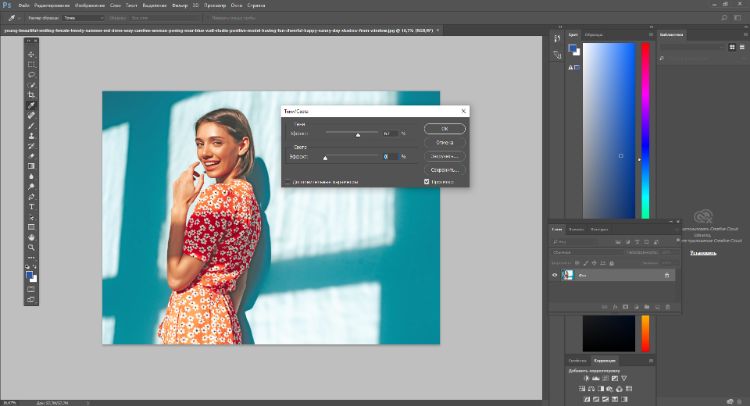Image resolution: width=750 pixels, height=406 pixels.
Task: Select the Zoom tool
Action: click(x=31, y=247)
